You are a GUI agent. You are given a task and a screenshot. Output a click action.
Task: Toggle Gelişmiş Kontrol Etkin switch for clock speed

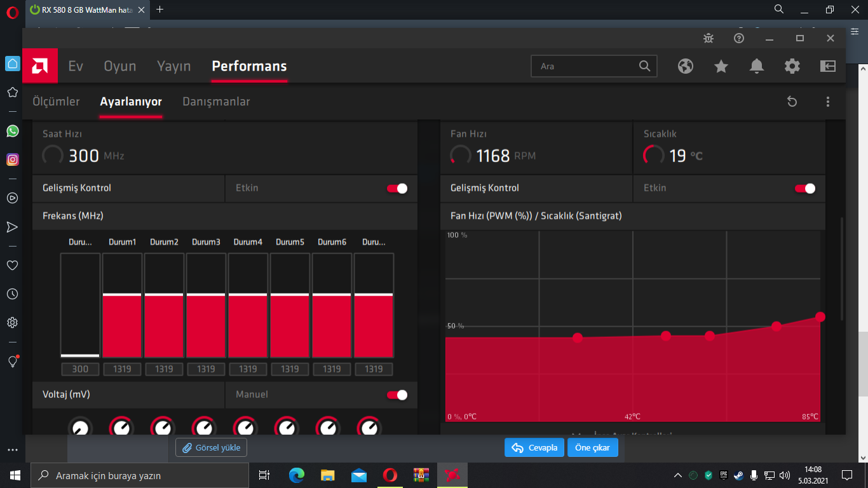[x=397, y=188]
